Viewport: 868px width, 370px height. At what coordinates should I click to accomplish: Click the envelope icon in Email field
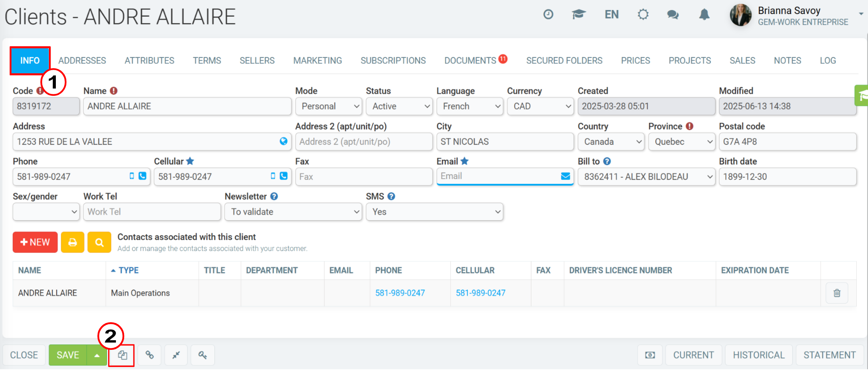click(565, 176)
